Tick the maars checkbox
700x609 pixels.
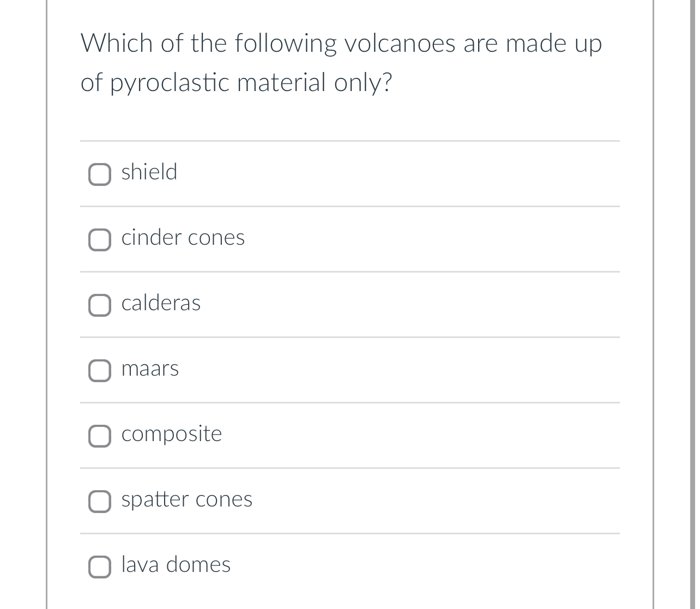click(100, 371)
